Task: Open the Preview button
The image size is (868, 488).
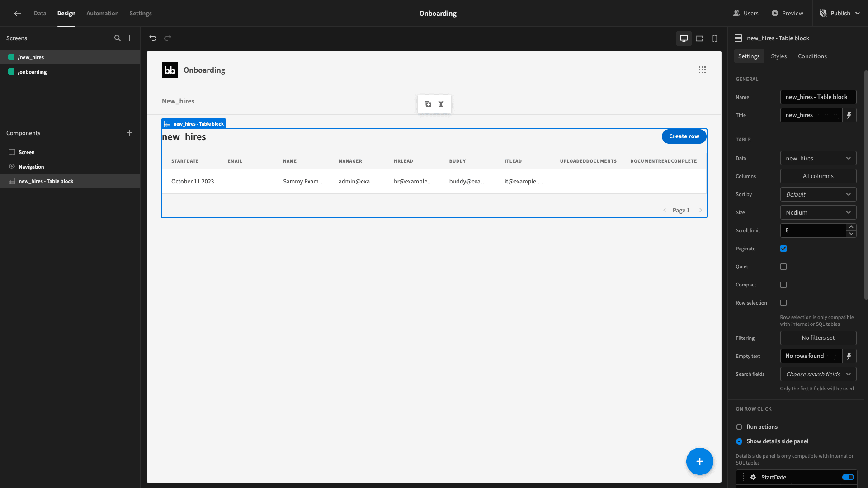Action: 787,14
